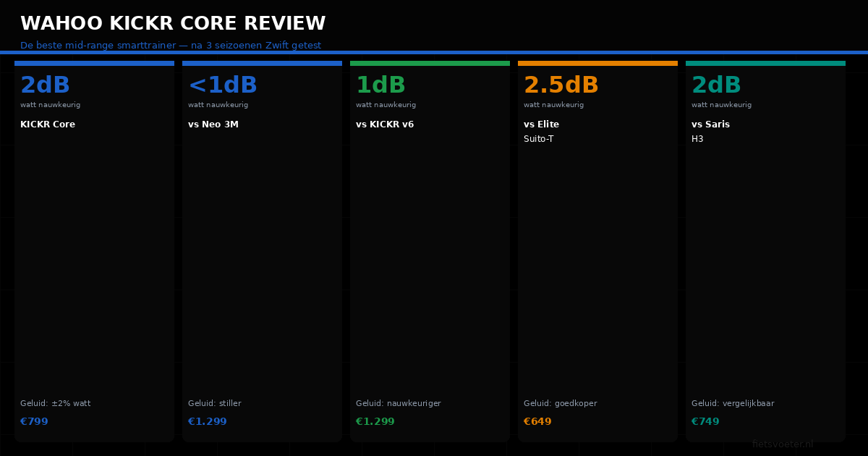Image resolution: width=868 pixels, height=456 pixels.
Task: Select the KICKR Core card name
Action: click(48, 124)
